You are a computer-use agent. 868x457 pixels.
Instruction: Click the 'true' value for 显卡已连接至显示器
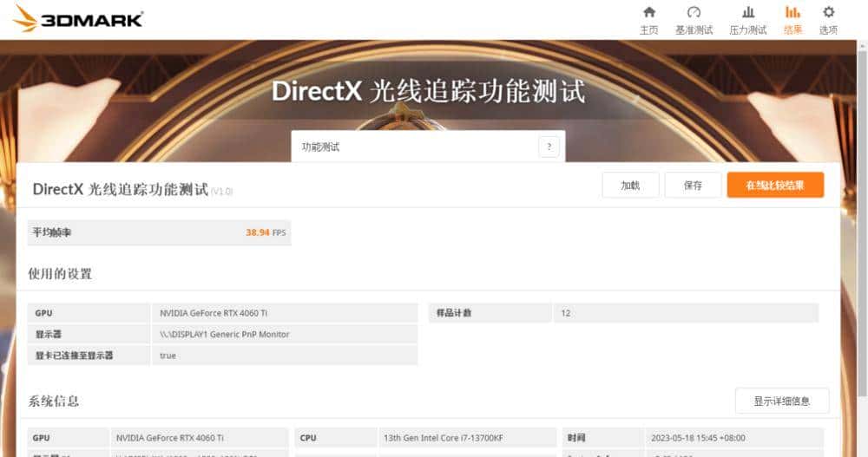pos(168,356)
